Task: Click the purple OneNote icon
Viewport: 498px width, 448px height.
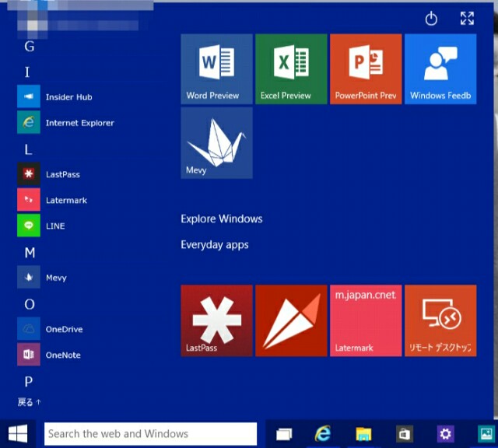Action: (29, 355)
